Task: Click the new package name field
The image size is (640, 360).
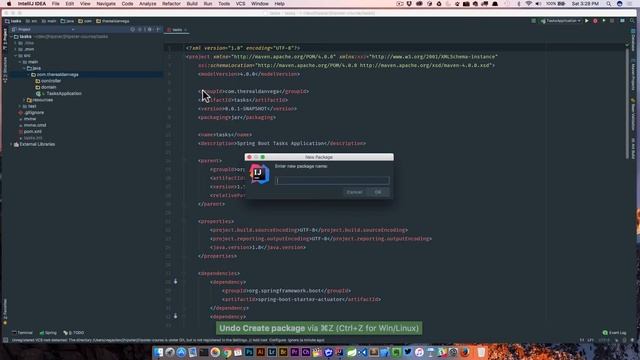Action: pos(332,180)
